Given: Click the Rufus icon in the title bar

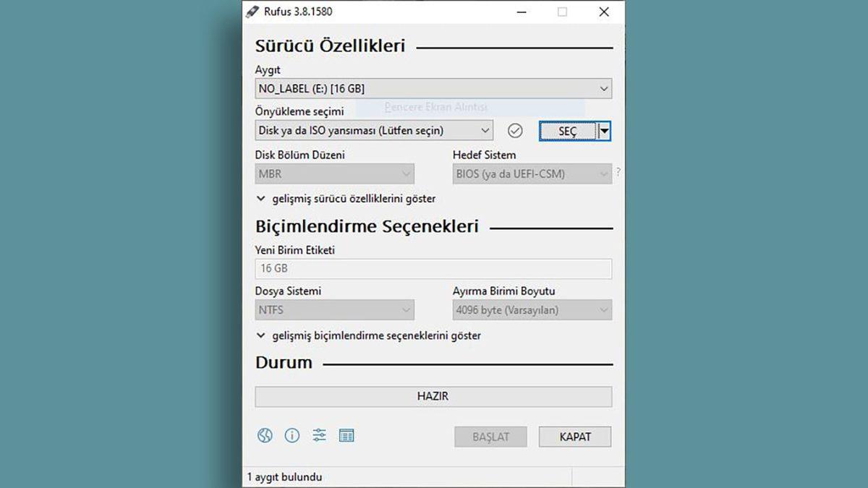Looking at the screenshot, I should tap(253, 12).
